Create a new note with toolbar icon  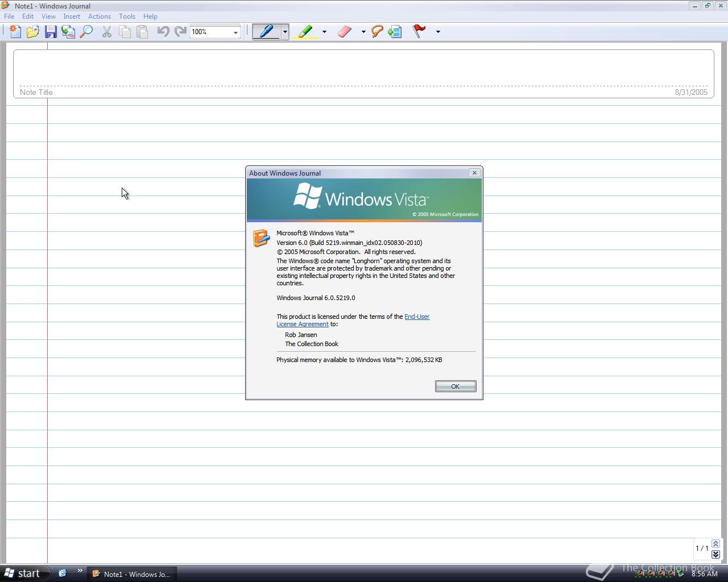point(15,32)
